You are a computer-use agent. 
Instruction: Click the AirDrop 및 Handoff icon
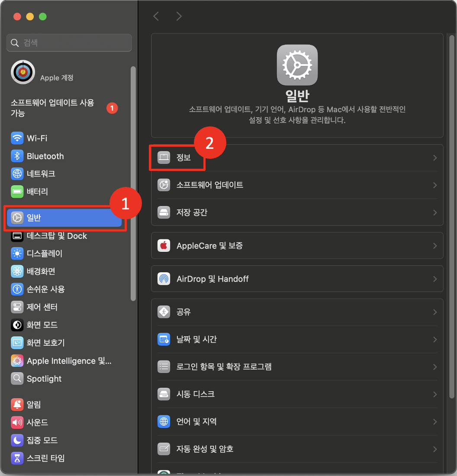[x=164, y=279]
